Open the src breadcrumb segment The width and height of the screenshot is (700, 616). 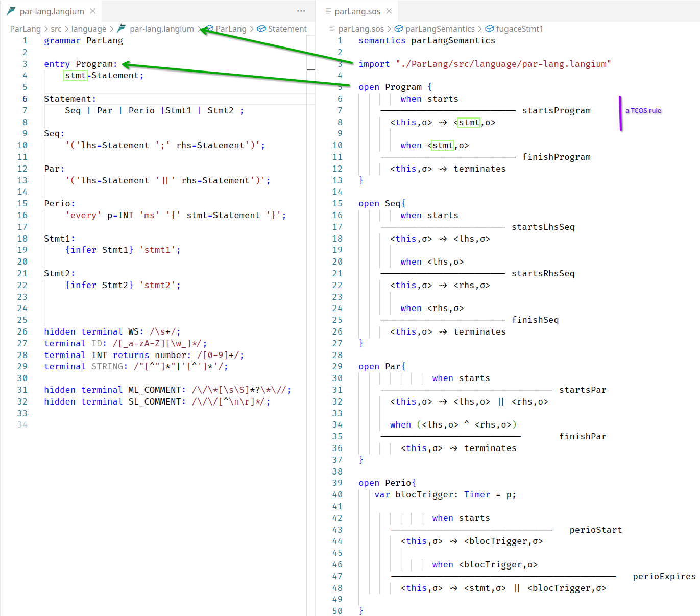(56, 29)
